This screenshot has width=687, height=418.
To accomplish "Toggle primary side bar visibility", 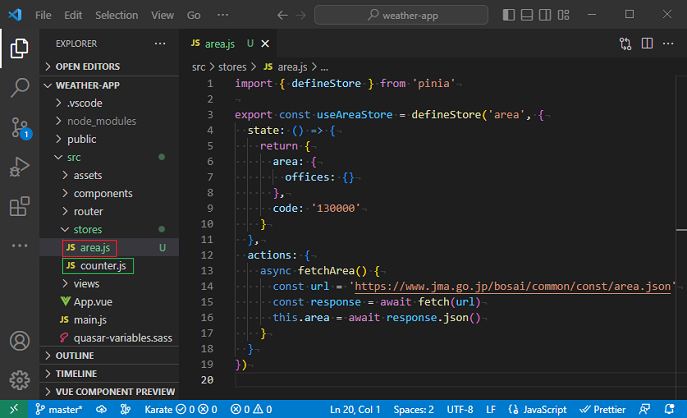I will [x=509, y=15].
